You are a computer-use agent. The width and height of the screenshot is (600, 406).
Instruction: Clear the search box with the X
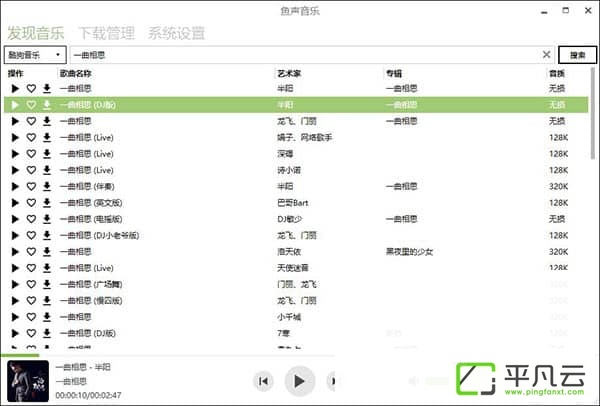coord(546,55)
